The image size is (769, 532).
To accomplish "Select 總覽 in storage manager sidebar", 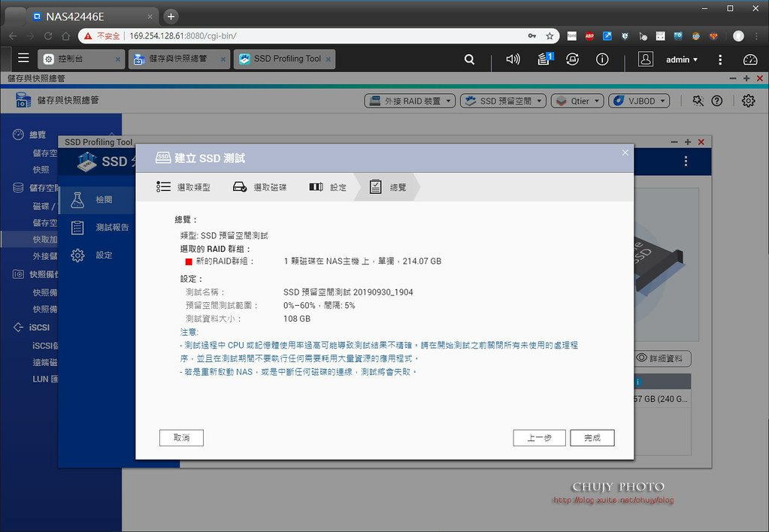I will click(x=38, y=135).
